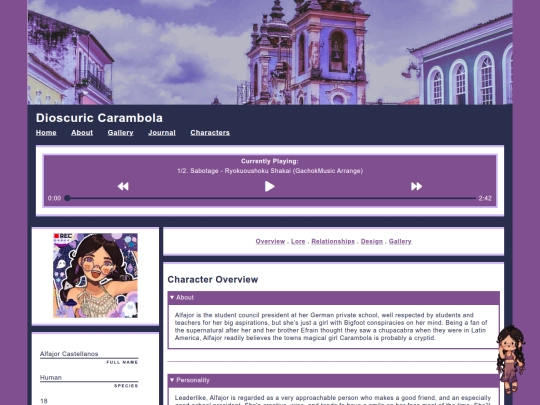Collapse the About details section
This screenshot has height=405, width=540.
point(333,298)
